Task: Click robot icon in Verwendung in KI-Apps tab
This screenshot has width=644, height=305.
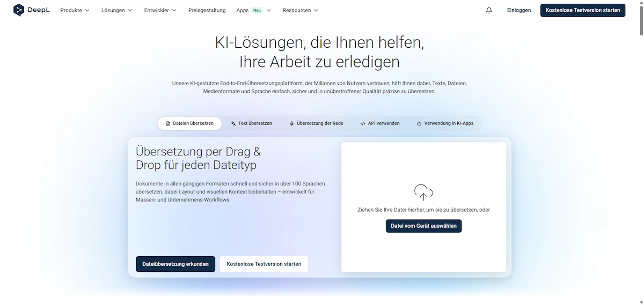Action: [x=419, y=123]
